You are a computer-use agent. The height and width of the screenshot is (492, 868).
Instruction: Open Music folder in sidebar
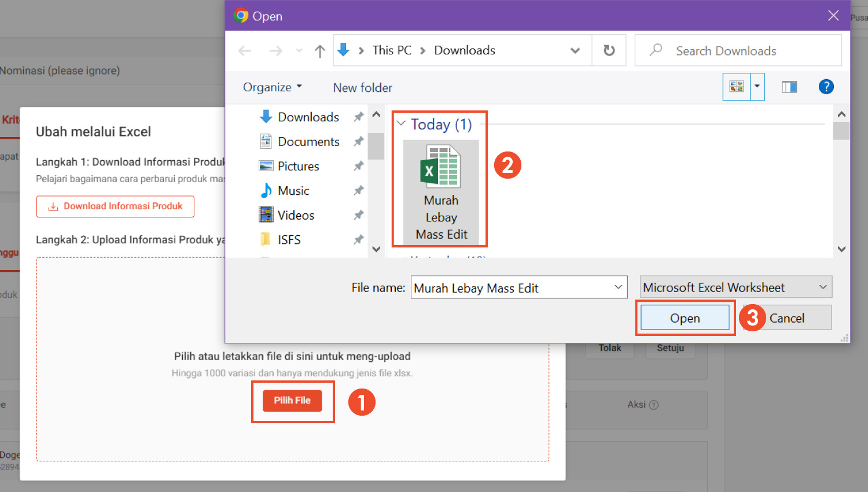(x=293, y=191)
